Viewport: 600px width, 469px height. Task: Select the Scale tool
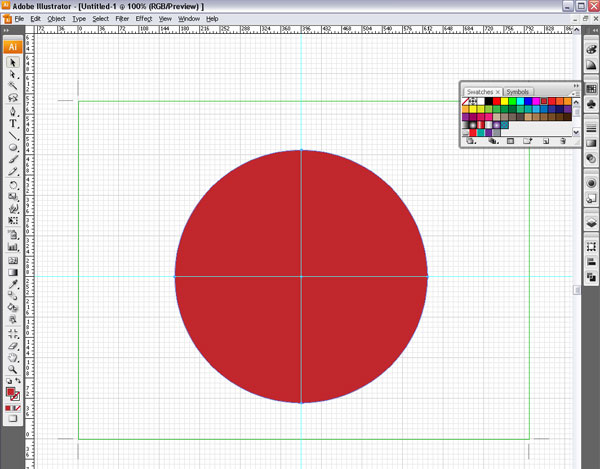pyautogui.click(x=13, y=197)
